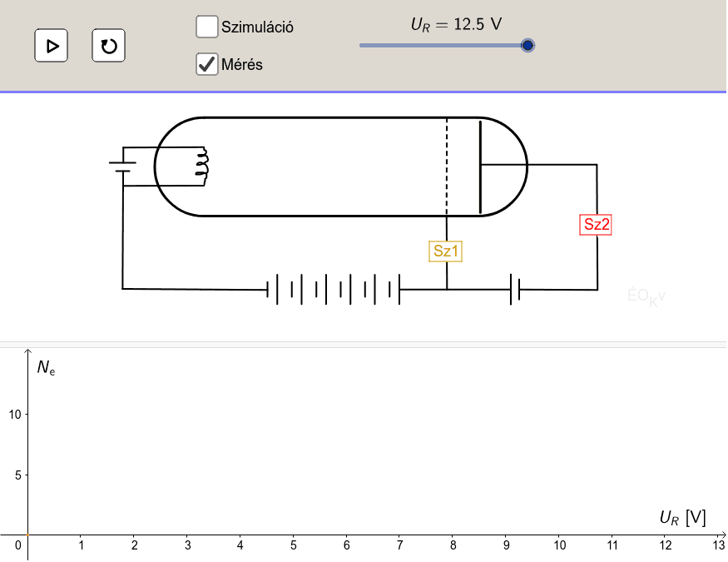Click the U_R slider handle

click(x=527, y=45)
